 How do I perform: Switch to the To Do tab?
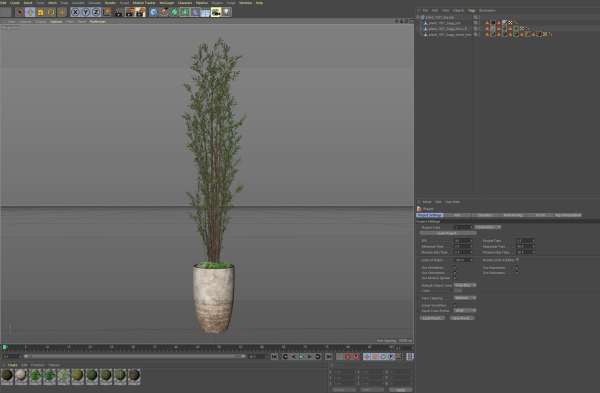(x=540, y=215)
